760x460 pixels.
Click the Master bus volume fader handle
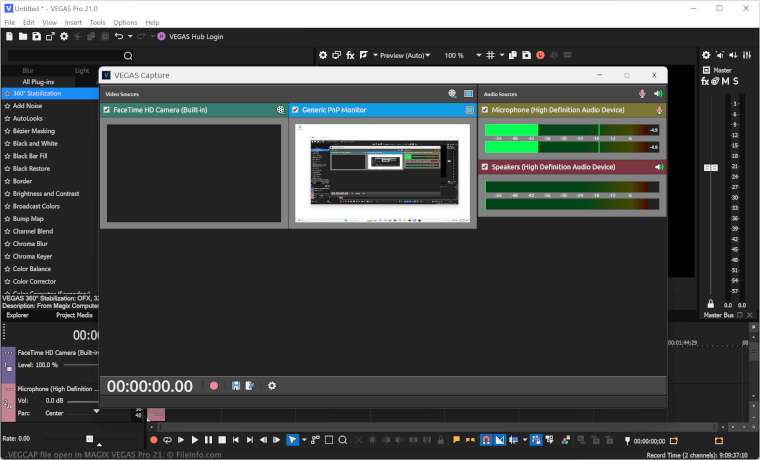click(711, 168)
